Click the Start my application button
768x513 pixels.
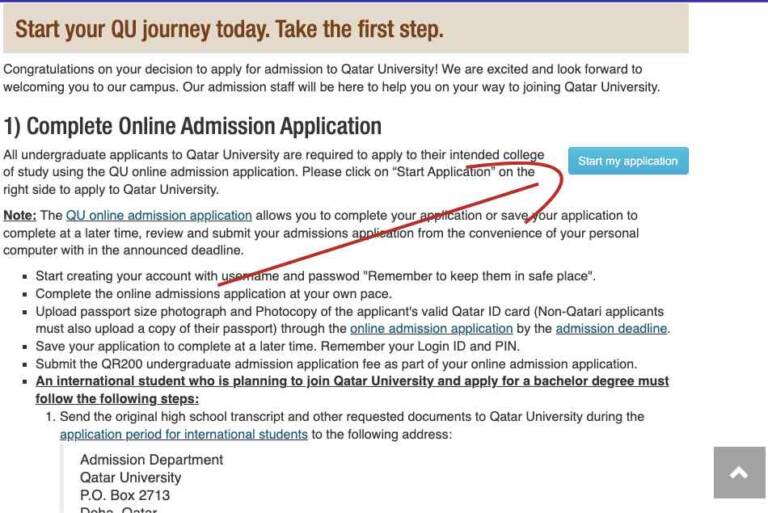tap(628, 161)
